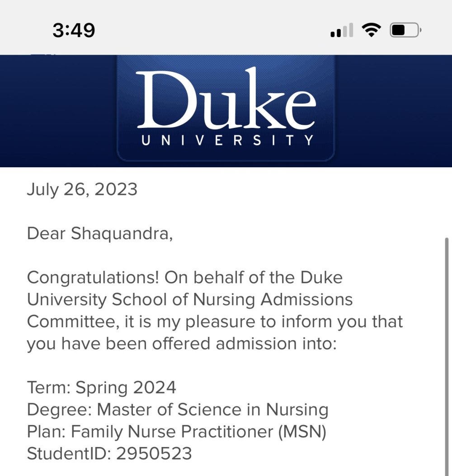Click the Duke wordmark logo

[x=226, y=99]
